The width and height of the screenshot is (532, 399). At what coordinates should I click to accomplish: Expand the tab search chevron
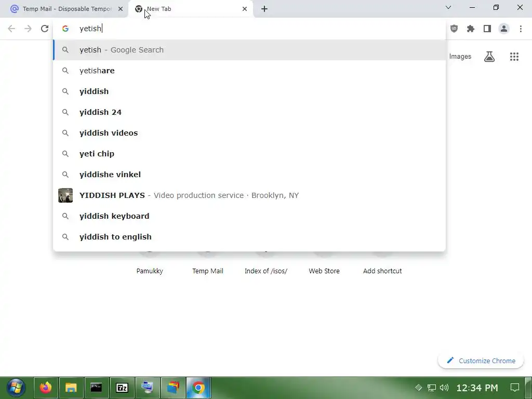pos(448,7)
